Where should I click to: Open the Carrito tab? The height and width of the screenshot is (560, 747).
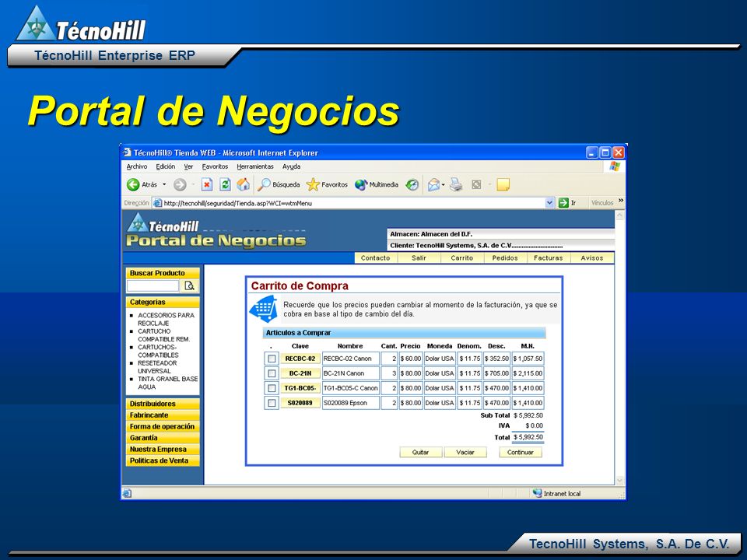pos(462,257)
